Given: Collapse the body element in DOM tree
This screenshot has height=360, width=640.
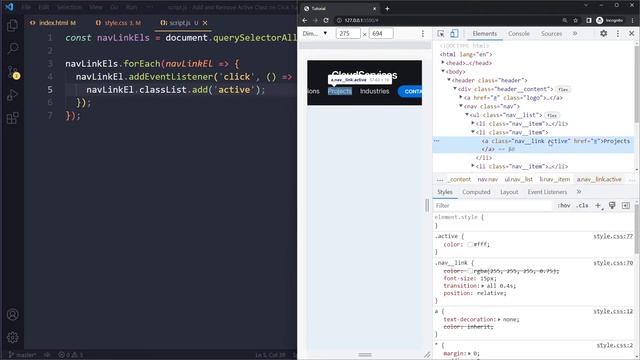Looking at the screenshot, I should click(443, 71).
